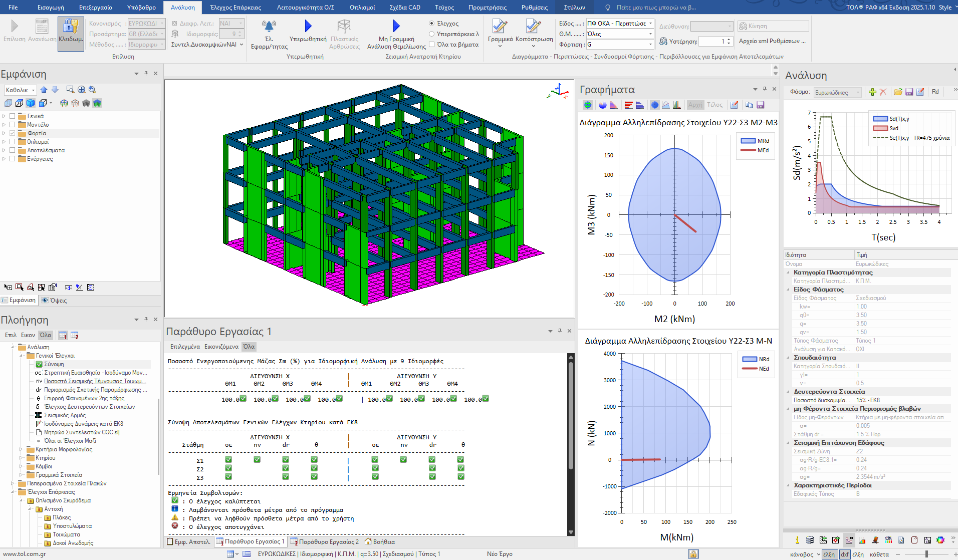The height and width of the screenshot is (560, 958).
Task: Click the Υπερωθητική play arrow icon
Action: [308, 26]
